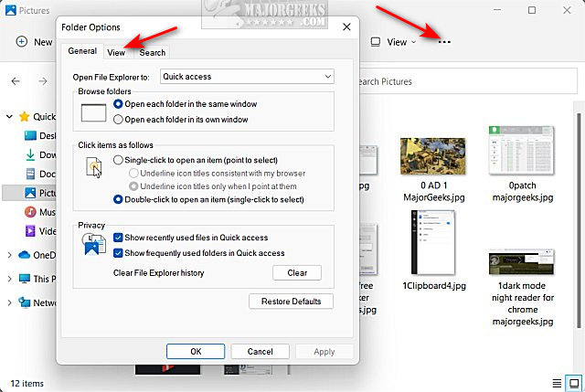Screen dimensions: 585x392
Task: Select Single-click to open an item
Action: [x=118, y=160]
